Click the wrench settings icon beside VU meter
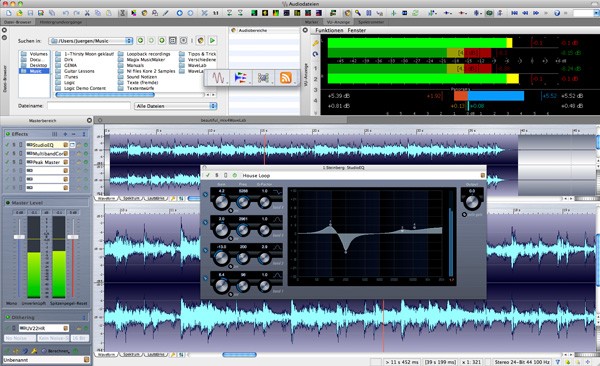This screenshot has height=366, width=600. coord(315,43)
